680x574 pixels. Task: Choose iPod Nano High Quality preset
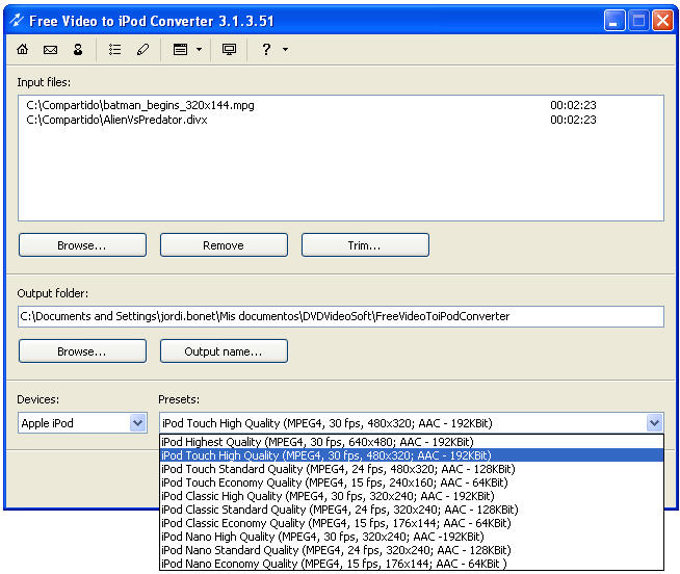pos(412,536)
